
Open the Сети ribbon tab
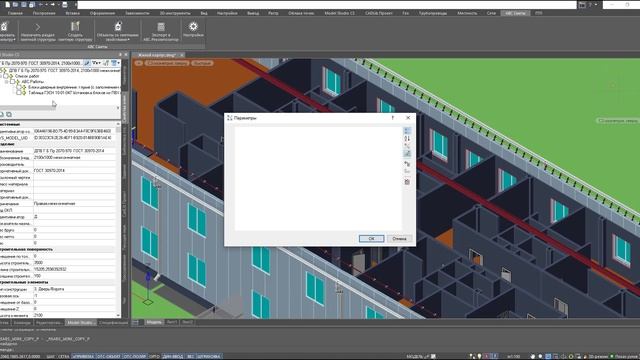coord(491,13)
